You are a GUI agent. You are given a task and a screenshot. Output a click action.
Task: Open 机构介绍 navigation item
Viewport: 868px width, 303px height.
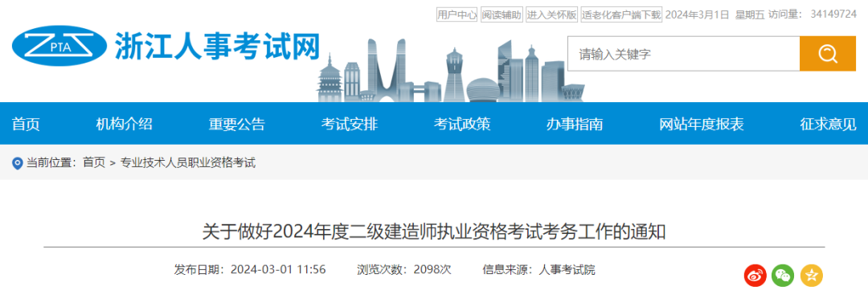pos(124,124)
